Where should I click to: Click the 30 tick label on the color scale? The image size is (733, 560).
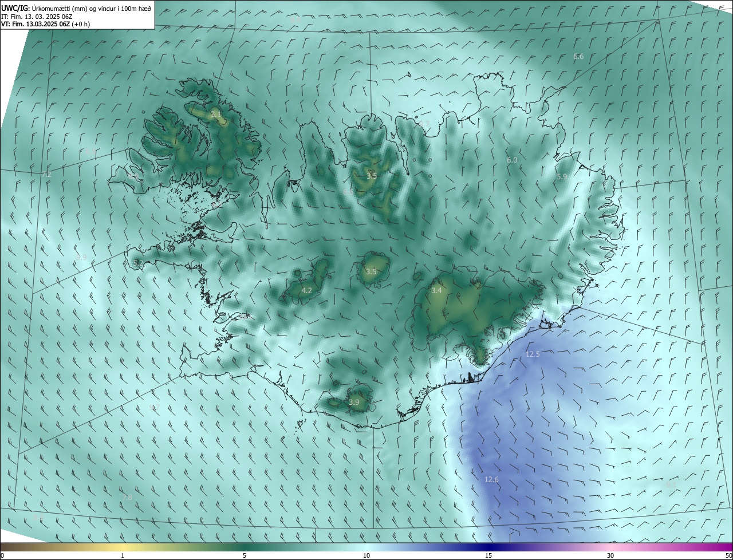pos(610,556)
